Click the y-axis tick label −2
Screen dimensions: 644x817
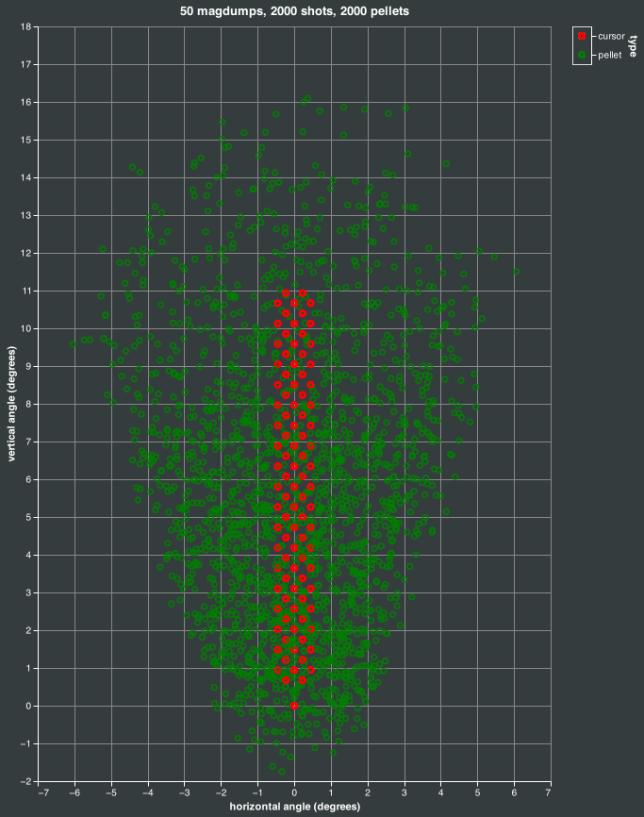(26, 781)
